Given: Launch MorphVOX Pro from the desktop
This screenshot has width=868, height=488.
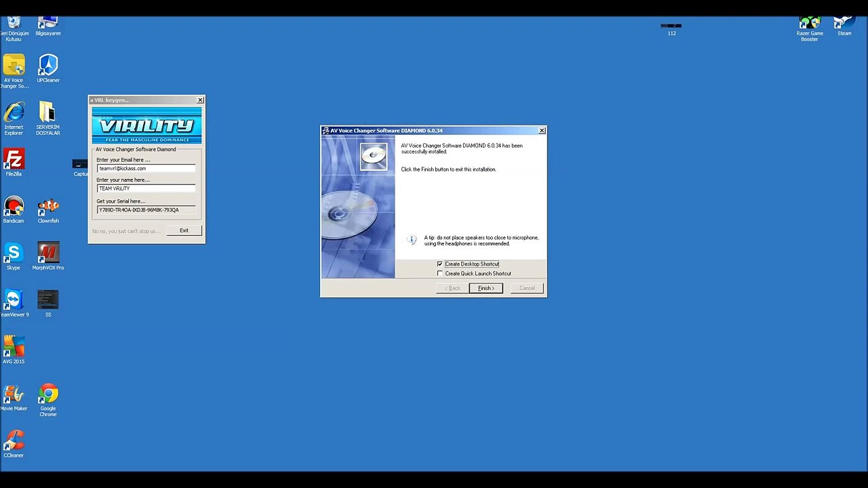Looking at the screenshot, I should tap(48, 256).
